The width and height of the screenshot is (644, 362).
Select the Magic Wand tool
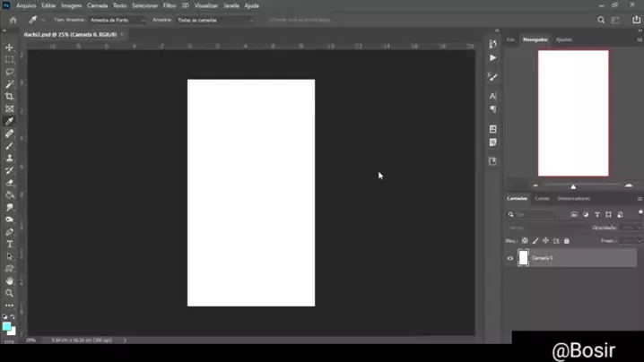[x=10, y=84]
